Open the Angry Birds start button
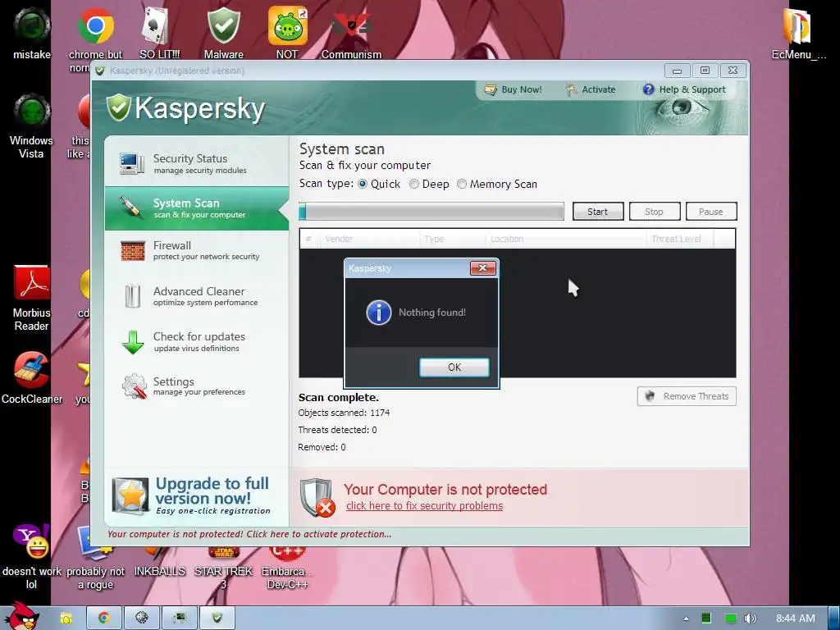The image size is (840, 630). coord(21,616)
